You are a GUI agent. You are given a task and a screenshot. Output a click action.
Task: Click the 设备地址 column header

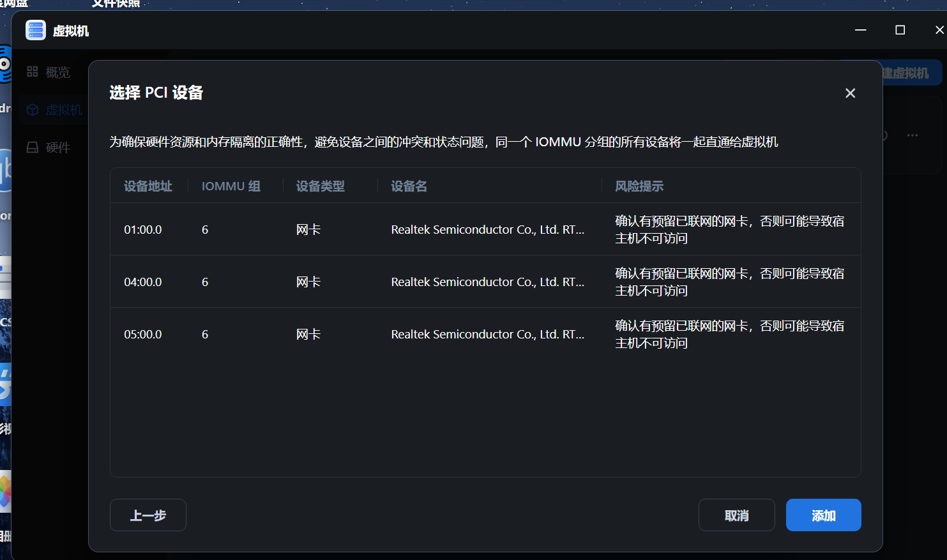[x=148, y=186]
